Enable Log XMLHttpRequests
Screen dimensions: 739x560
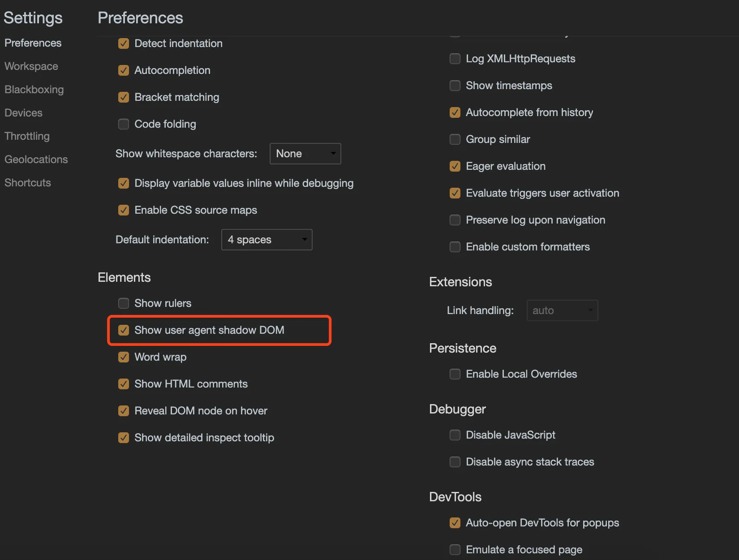(x=455, y=59)
